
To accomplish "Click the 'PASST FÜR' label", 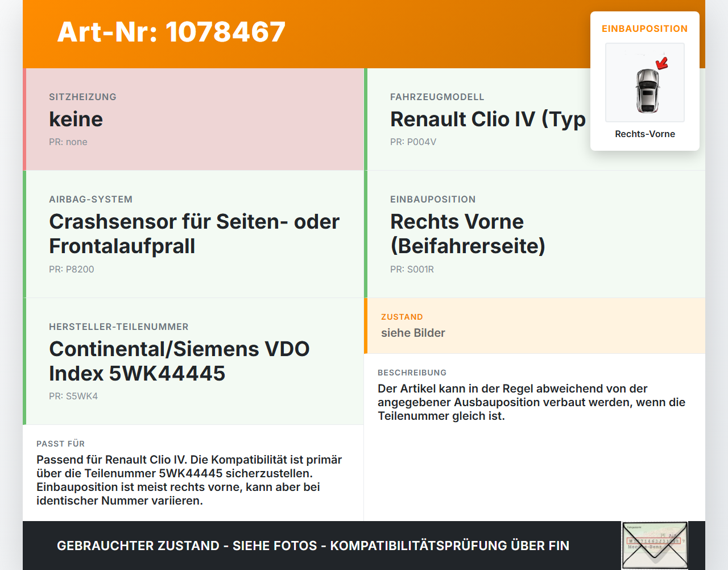I will tap(61, 444).
